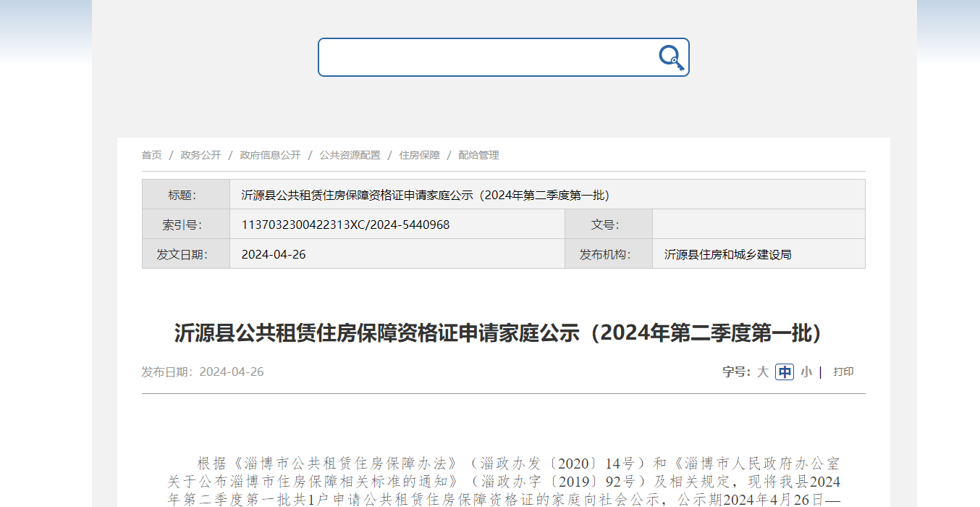Click publisher 沂源县住房和城乡建设局
This screenshot has width=980, height=507.
pos(727,254)
